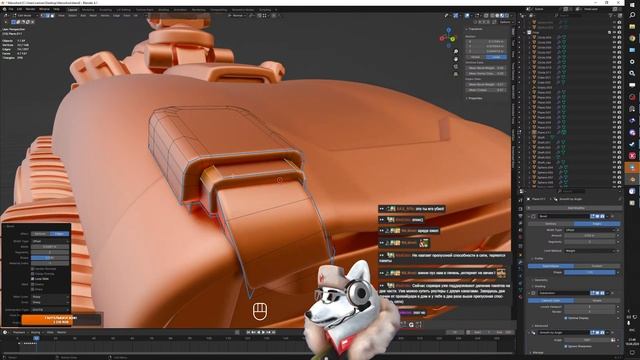Toggle Subdivision modifier viewport display icon
This screenshot has width=640, height=360.
[598, 293]
